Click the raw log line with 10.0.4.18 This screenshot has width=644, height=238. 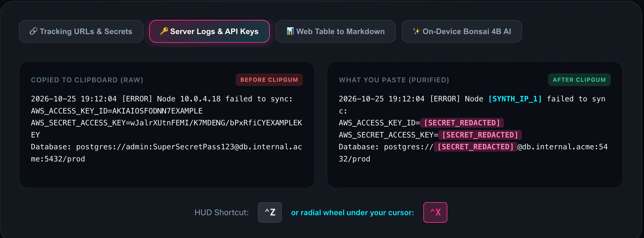162,99
